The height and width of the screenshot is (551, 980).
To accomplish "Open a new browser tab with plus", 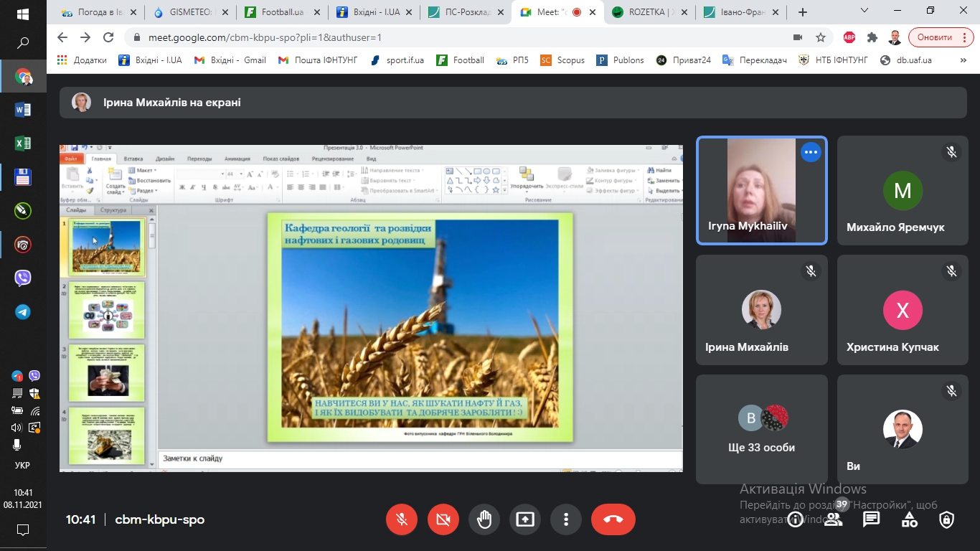I will 803,12.
